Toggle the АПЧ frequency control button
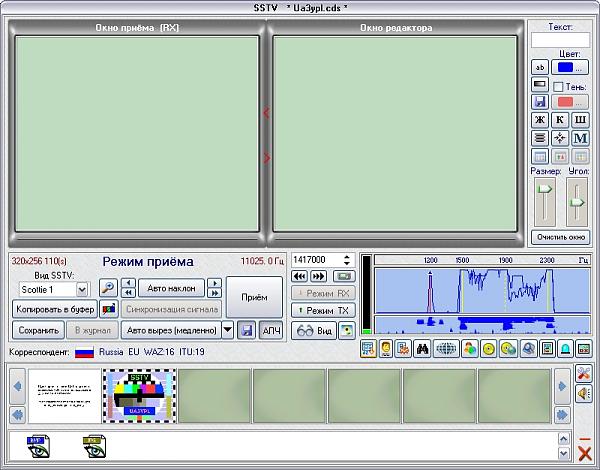The image size is (600, 470). (x=271, y=329)
